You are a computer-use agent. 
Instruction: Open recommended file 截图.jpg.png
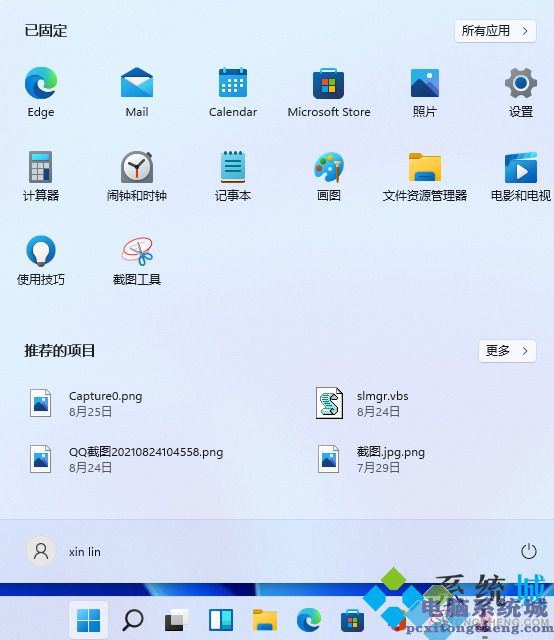click(370, 459)
